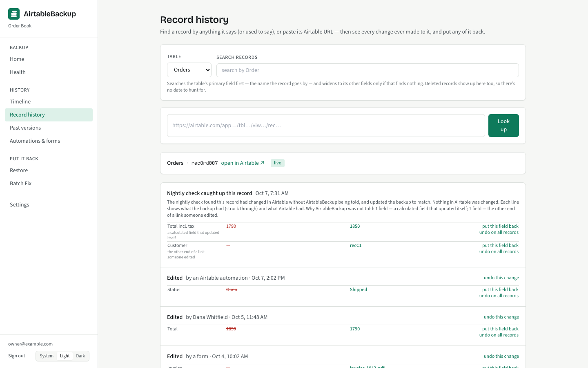Undo Customer change on all records
The width and height of the screenshot is (588, 368).
tap(499, 251)
